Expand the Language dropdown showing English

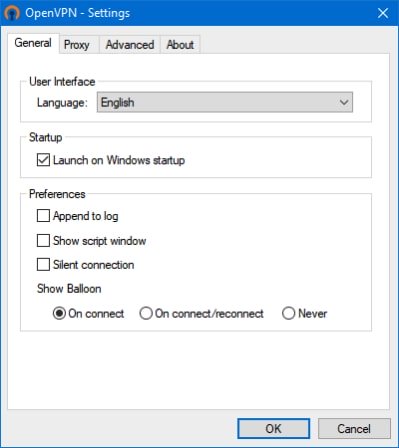(225, 102)
